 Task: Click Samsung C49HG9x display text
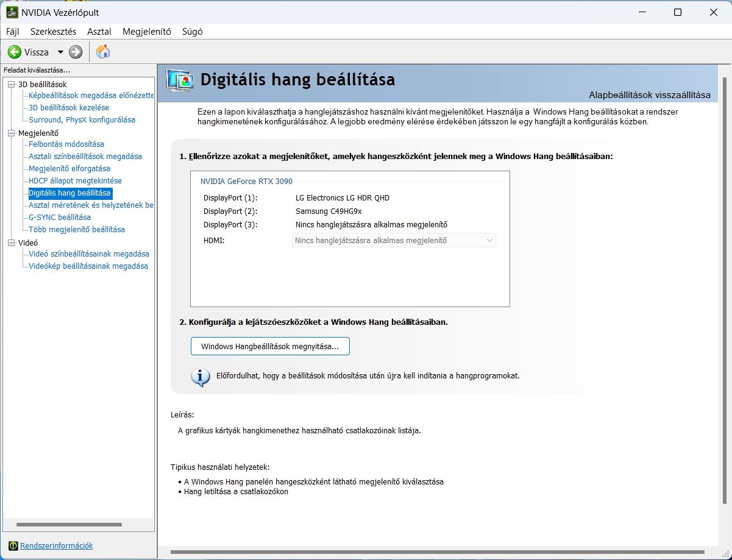pos(329,211)
